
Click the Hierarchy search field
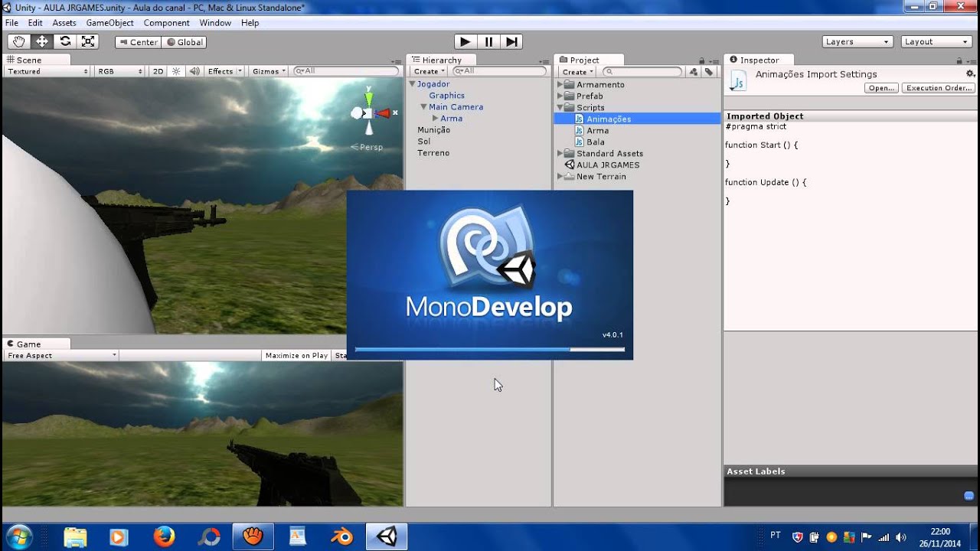pyautogui.click(x=499, y=71)
